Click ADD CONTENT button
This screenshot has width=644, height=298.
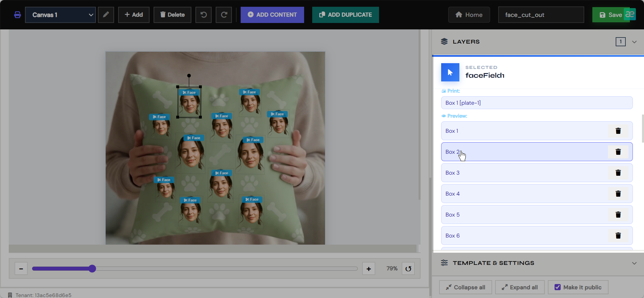[272, 15]
